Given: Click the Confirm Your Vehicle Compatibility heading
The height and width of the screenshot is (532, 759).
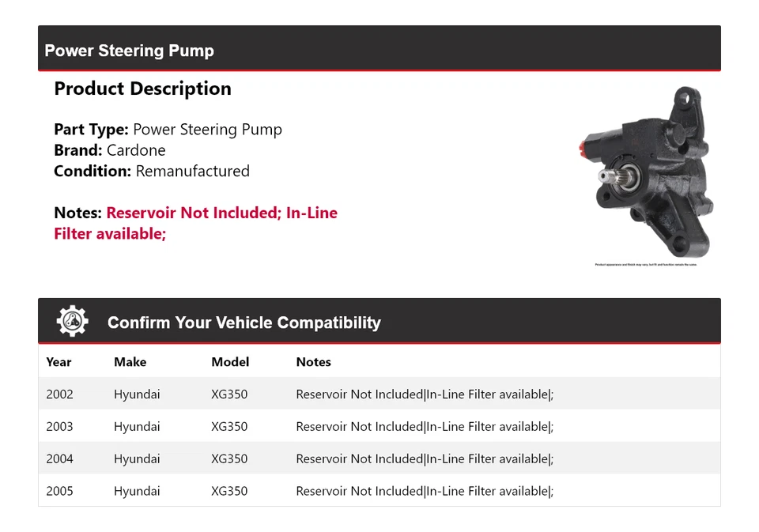Looking at the screenshot, I should click(x=244, y=323).
